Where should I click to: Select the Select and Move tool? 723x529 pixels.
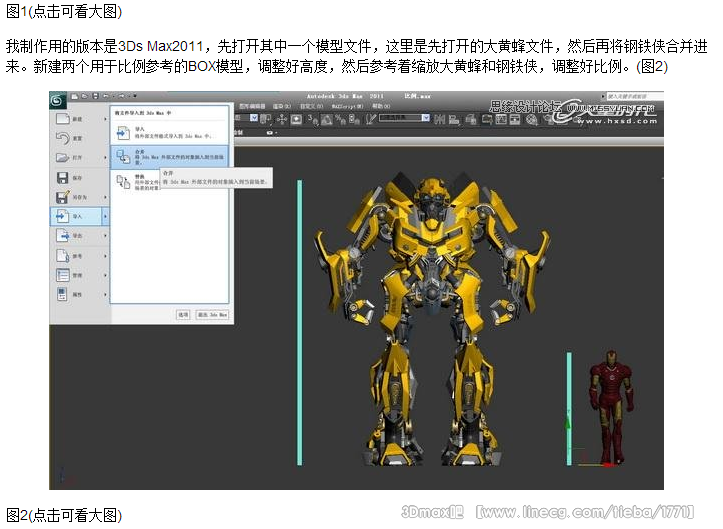(x=282, y=119)
